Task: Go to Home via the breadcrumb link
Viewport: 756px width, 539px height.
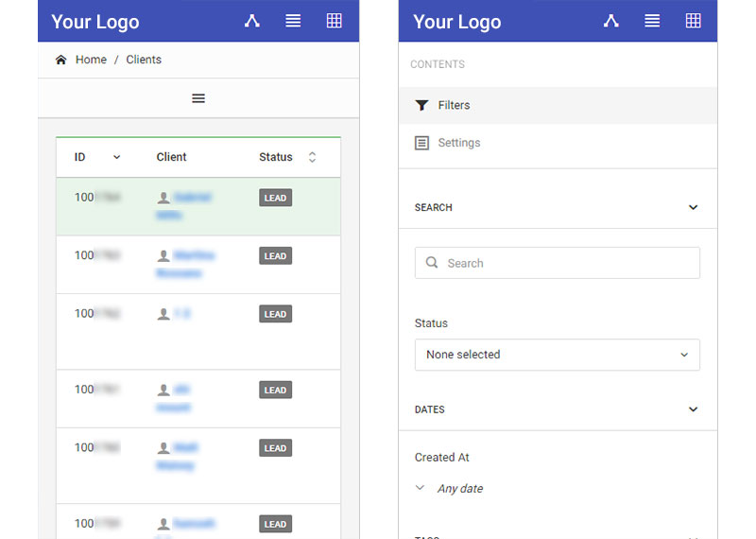Action: click(91, 60)
